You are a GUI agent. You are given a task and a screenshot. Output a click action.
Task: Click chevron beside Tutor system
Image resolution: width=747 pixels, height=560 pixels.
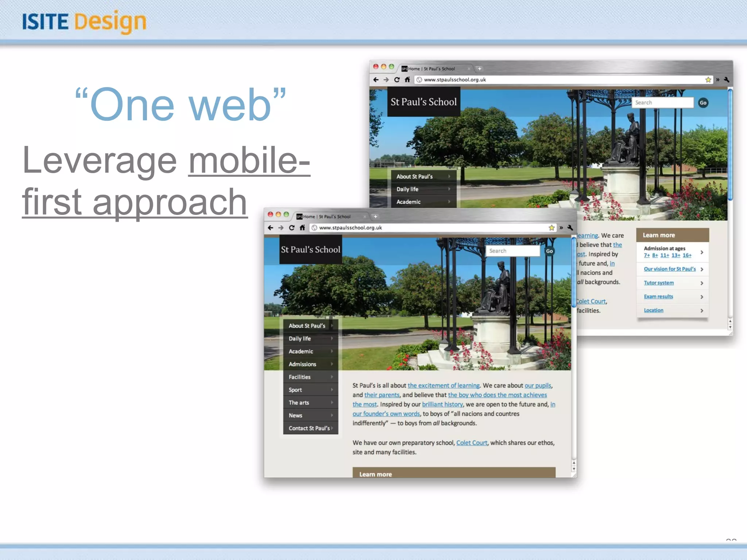(702, 283)
